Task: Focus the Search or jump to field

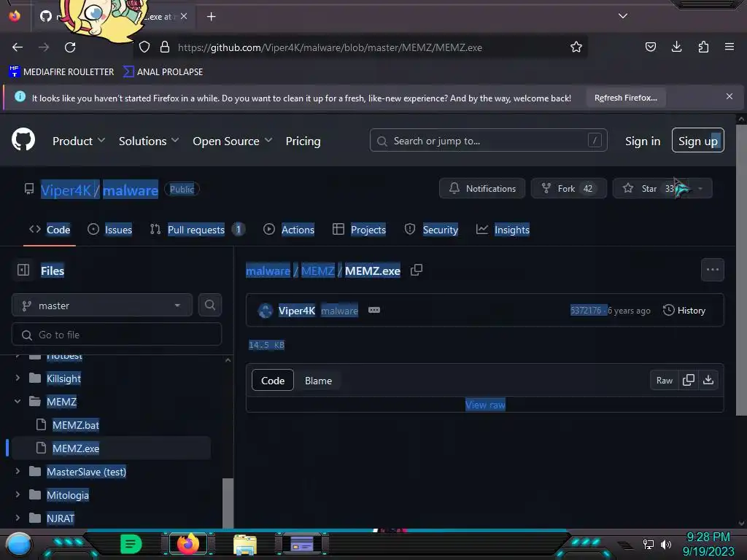Action: click(488, 141)
